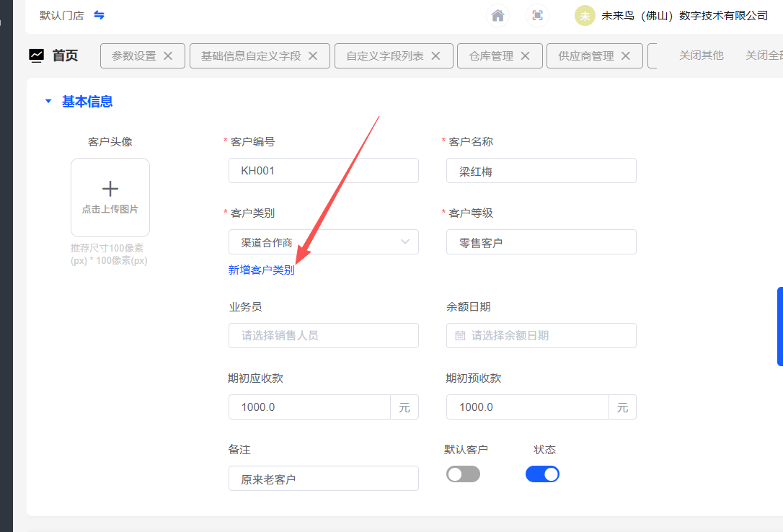Click the fullscreen icon in top bar

pyautogui.click(x=537, y=15)
